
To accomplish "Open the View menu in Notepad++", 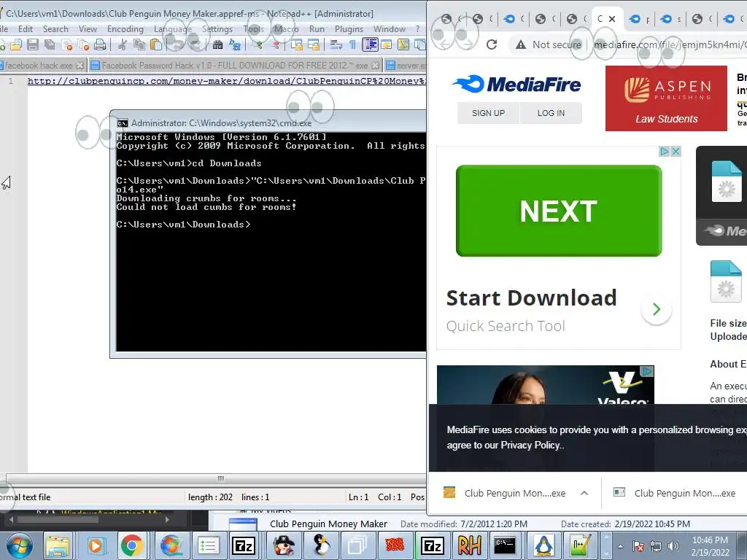I will (x=88, y=29).
